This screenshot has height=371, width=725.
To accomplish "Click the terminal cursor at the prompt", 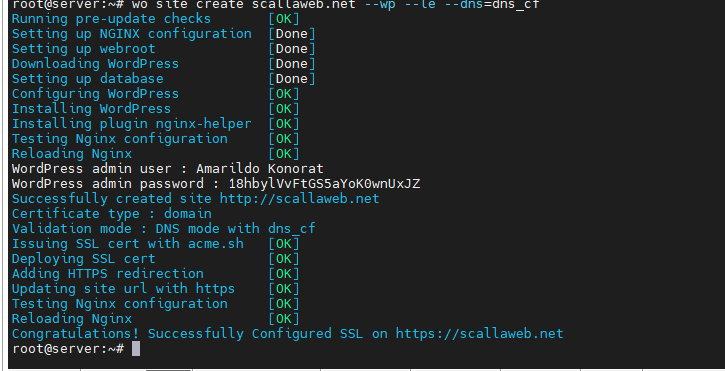I will pyautogui.click(x=136, y=349).
